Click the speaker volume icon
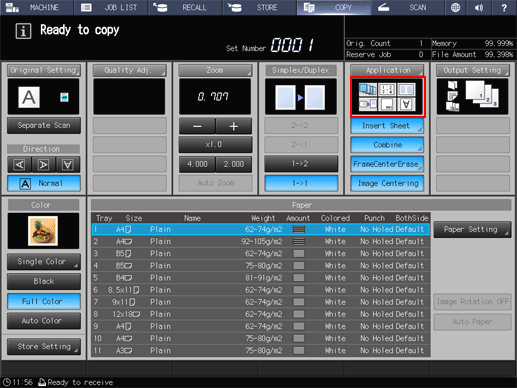The image size is (517, 388). 479,7
